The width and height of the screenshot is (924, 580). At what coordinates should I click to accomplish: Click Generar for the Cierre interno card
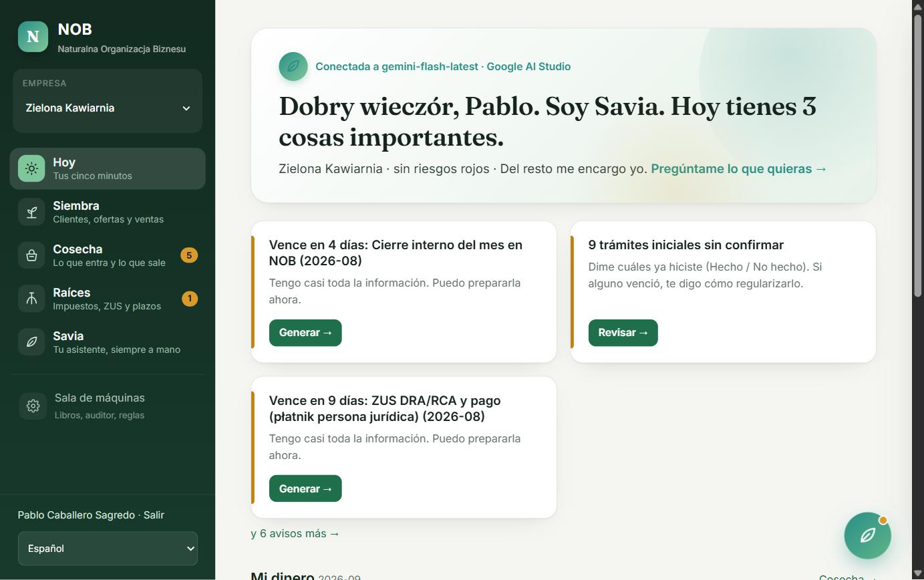(305, 333)
